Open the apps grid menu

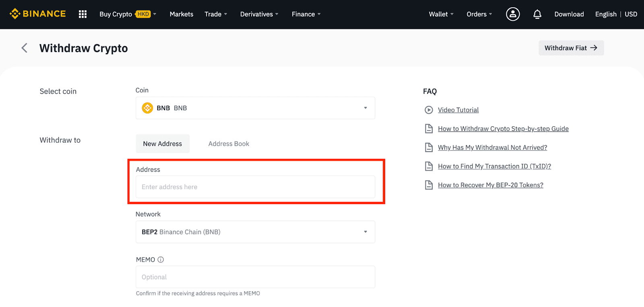[x=83, y=14]
